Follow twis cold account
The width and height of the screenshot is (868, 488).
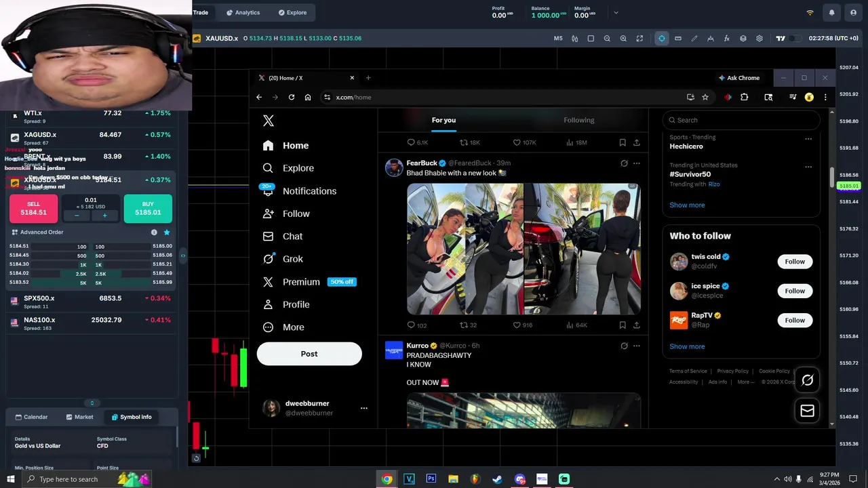[x=795, y=262]
